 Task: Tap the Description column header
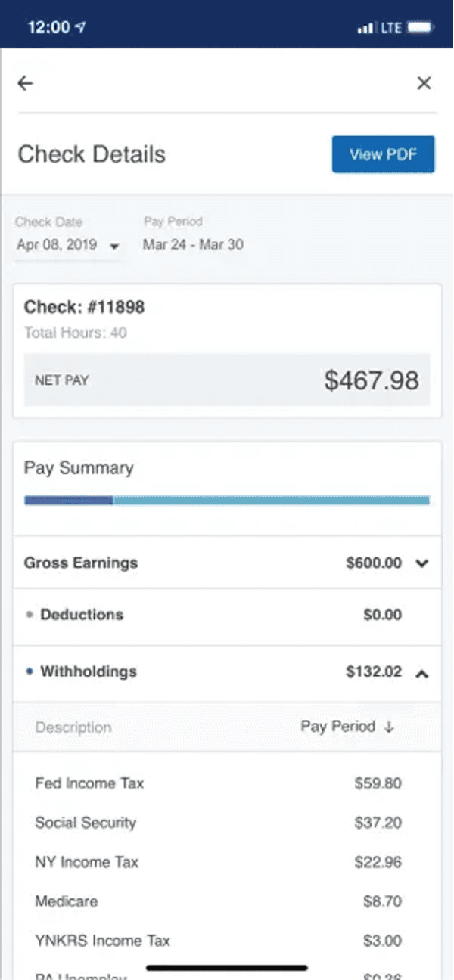[x=73, y=727]
